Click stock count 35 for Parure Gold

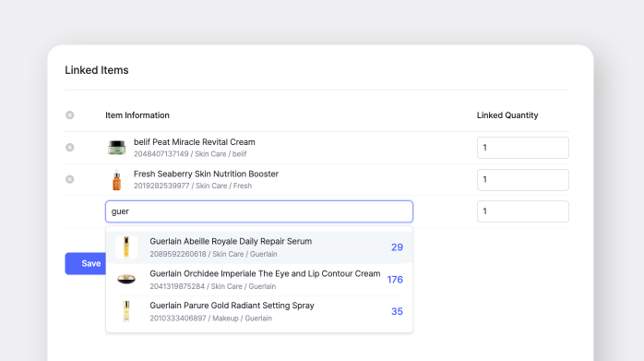tap(397, 311)
